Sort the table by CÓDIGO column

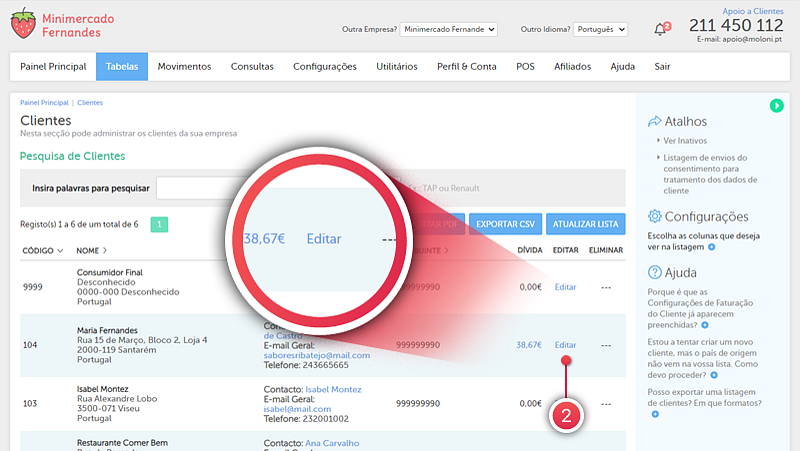[43, 250]
